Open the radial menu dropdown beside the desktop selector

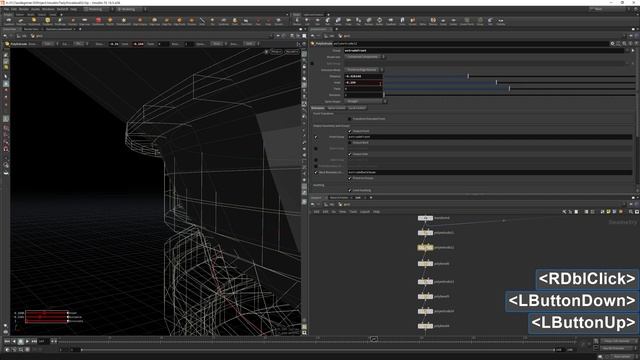click(x=131, y=9)
